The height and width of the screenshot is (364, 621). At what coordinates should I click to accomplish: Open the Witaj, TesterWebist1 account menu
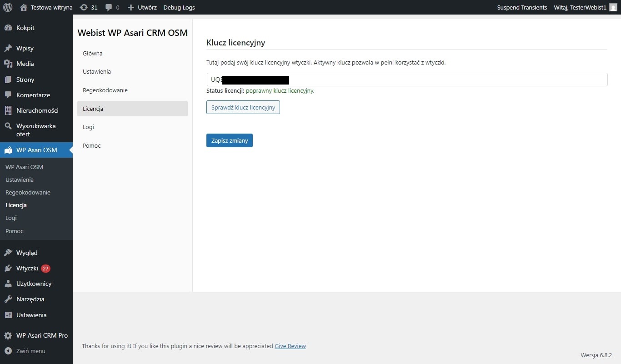[580, 7]
